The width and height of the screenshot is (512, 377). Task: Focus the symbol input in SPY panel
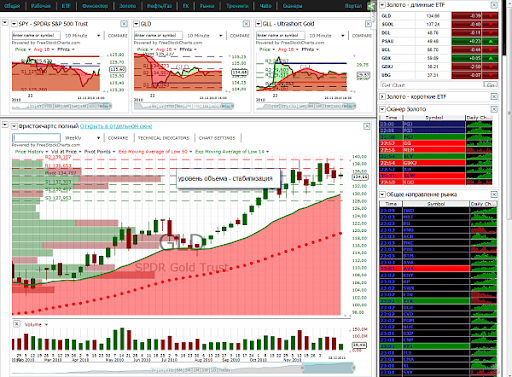(36, 35)
